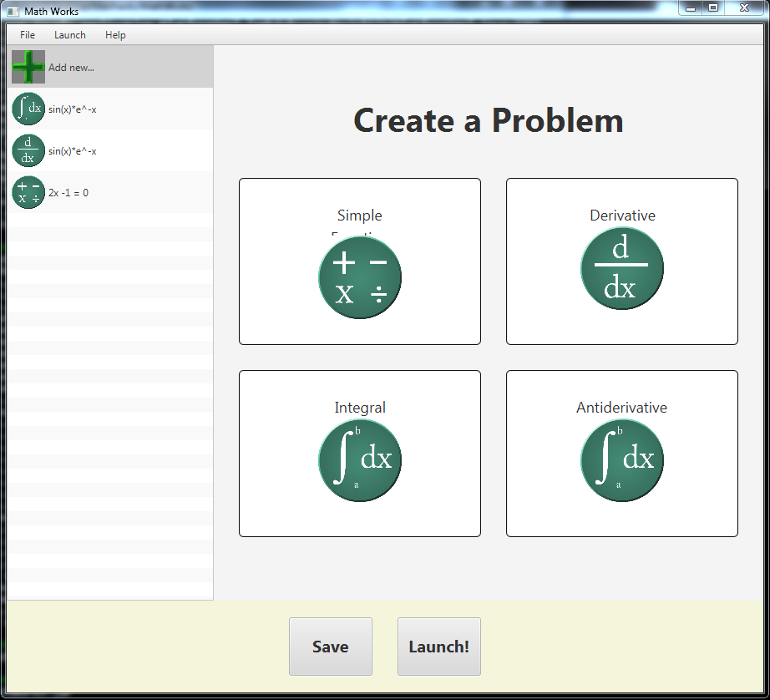
Task: Click the arithmetic icon next to 2x -1 = 0
Action: (x=28, y=192)
